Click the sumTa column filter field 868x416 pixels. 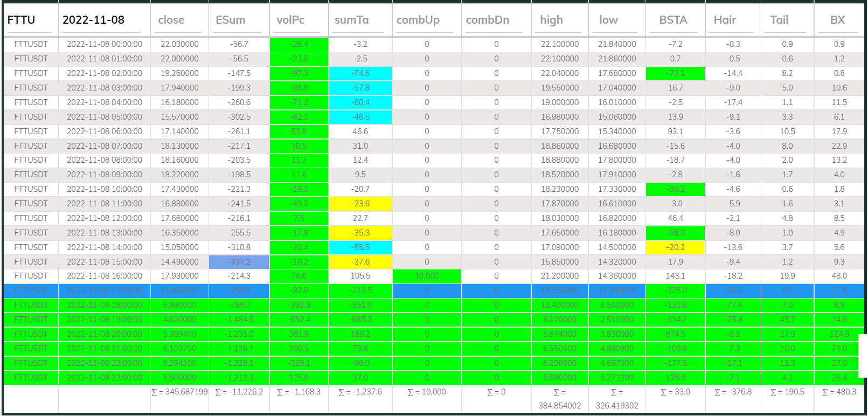click(x=360, y=20)
